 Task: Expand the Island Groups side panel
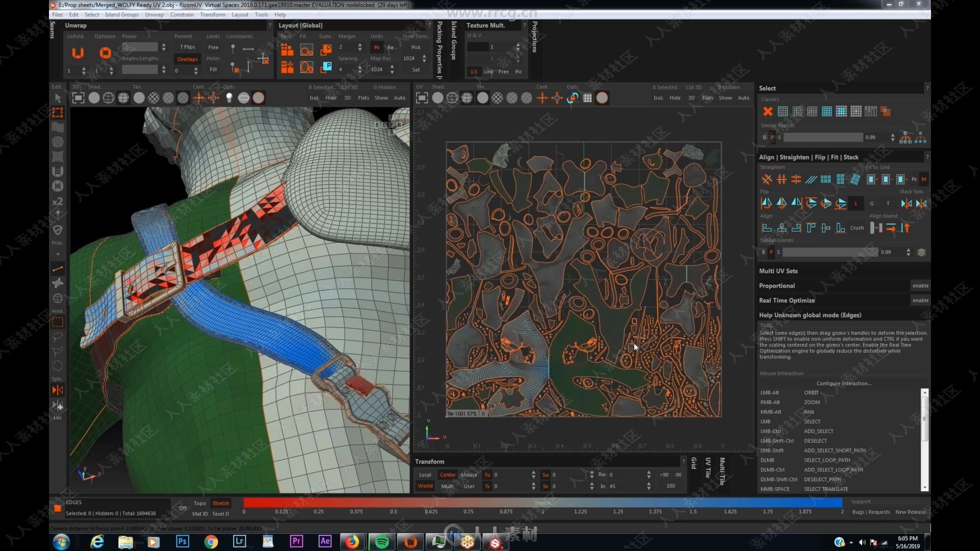pos(453,41)
